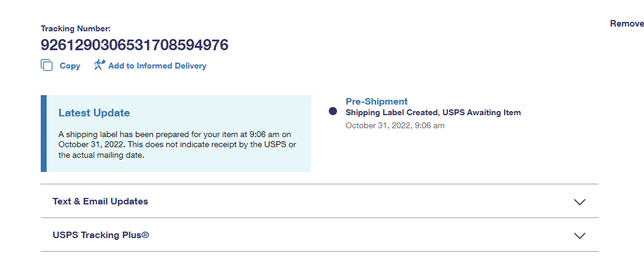The image size is (644, 257).
Task: Expand USPS Tracking Plus using its chevron
Action: pyautogui.click(x=580, y=235)
